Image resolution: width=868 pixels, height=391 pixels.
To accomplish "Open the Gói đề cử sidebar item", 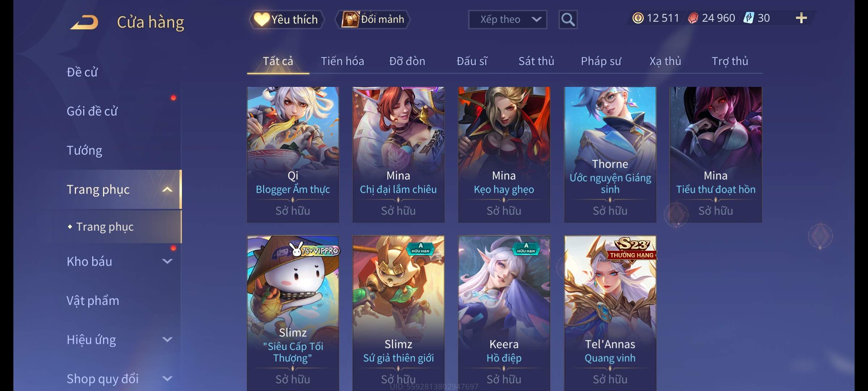I will tap(92, 111).
